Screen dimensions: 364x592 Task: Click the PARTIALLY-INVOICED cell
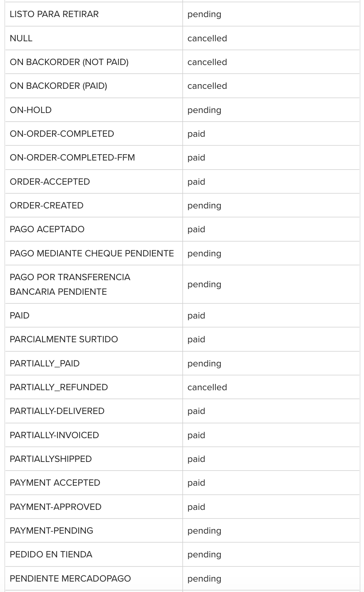pyautogui.click(x=94, y=435)
